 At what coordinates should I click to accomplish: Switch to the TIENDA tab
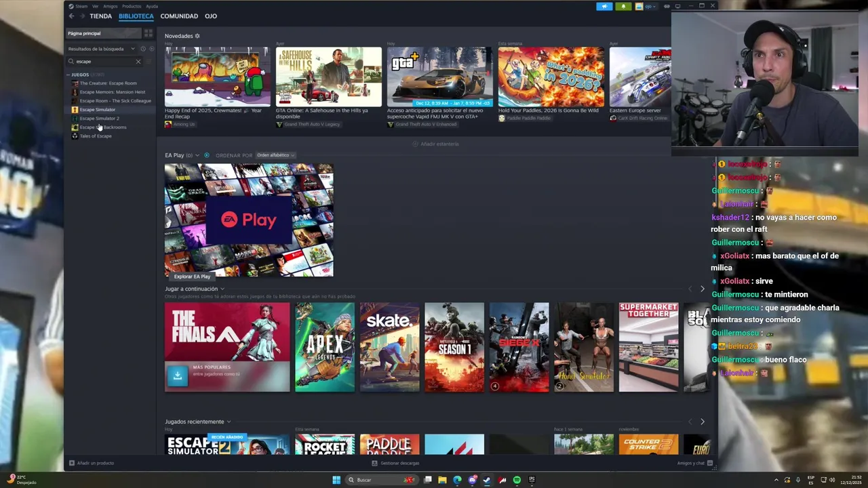click(101, 16)
